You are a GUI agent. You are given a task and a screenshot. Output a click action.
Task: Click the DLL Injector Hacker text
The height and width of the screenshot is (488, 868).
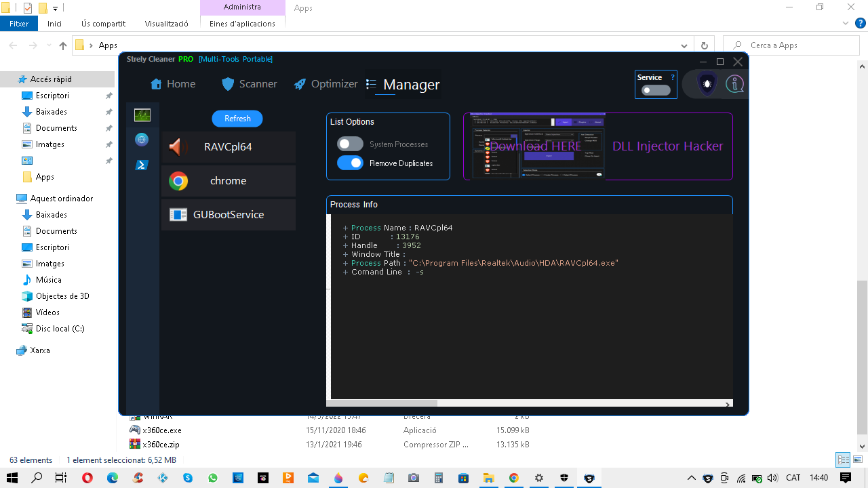668,146
